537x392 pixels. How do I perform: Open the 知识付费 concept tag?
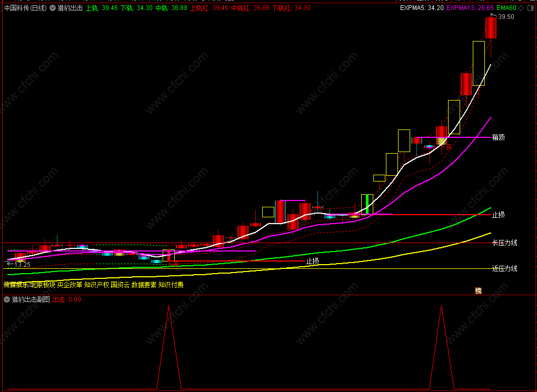(171, 285)
